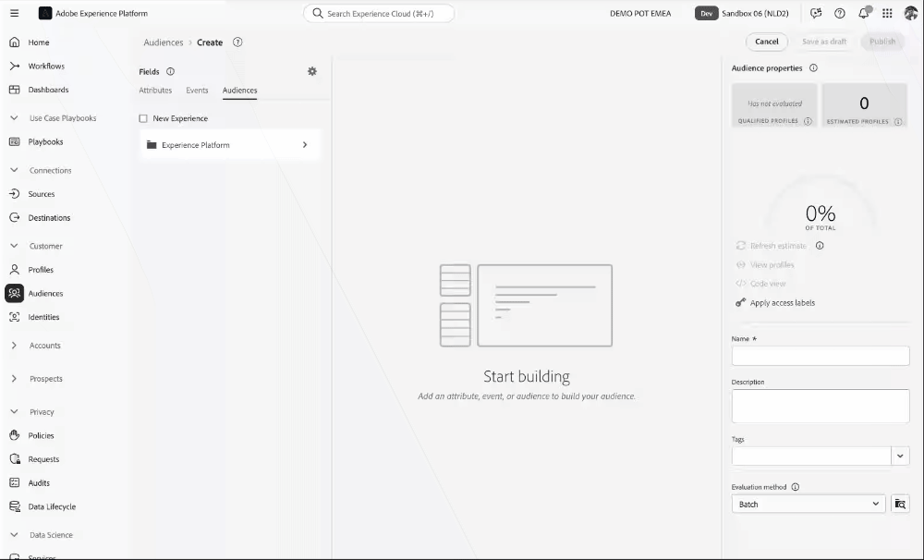Open the hamburger navigation menu

(x=15, y=13)
